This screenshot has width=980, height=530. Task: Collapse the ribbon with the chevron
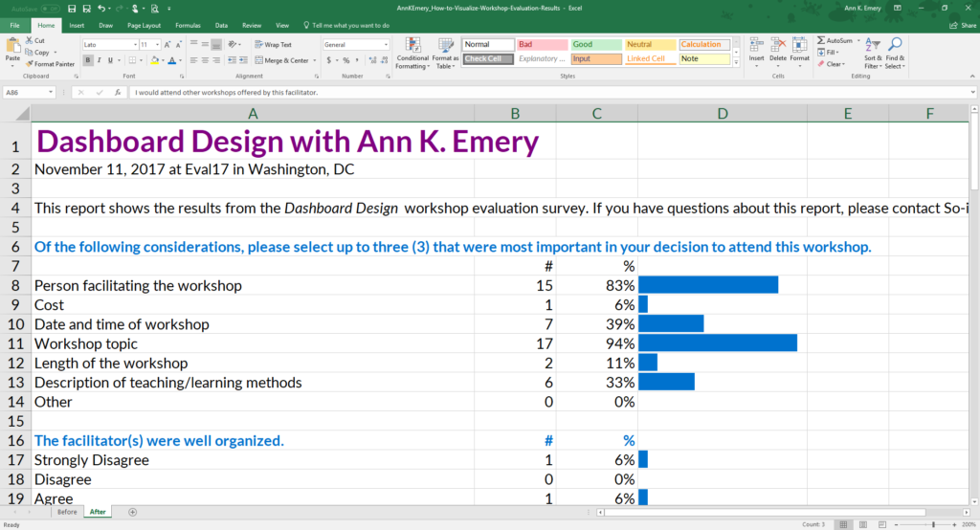click(x=972, y=77)
